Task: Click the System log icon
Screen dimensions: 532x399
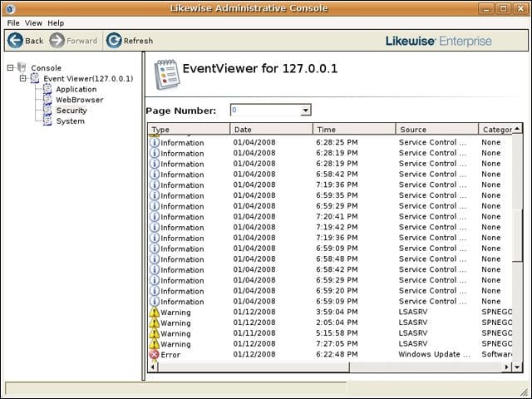Action: pos(47,121)
